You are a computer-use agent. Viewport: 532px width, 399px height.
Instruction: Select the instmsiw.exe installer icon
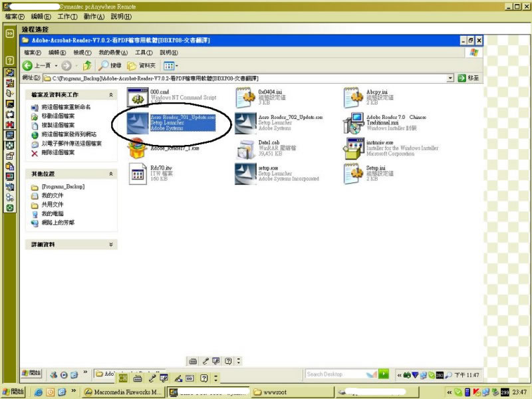pos(354,148)
